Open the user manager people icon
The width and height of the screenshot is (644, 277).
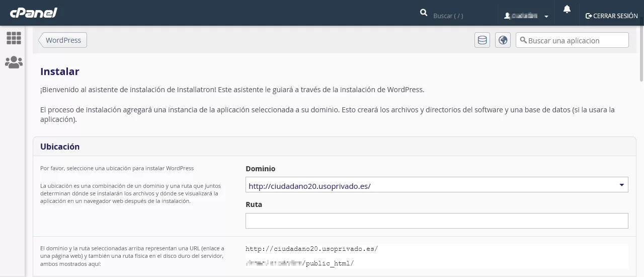(14, 62)
